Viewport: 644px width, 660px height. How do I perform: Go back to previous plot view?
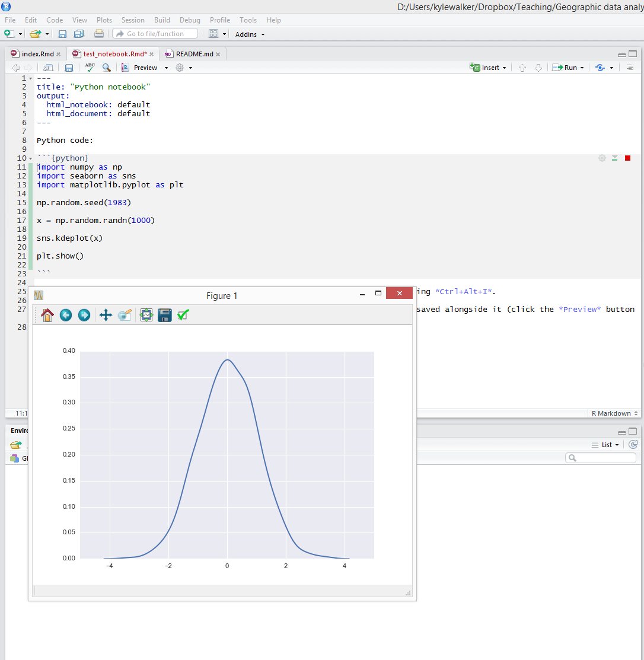(x=66, y=315)
